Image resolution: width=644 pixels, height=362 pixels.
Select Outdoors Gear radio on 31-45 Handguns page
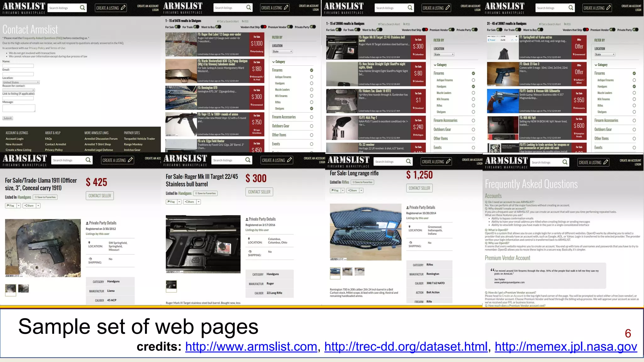point(634,129)
